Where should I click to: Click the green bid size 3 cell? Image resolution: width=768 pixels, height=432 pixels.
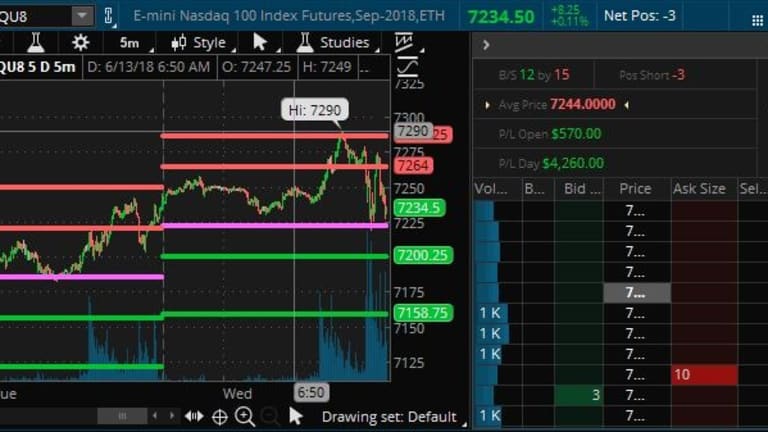(578, 395)
